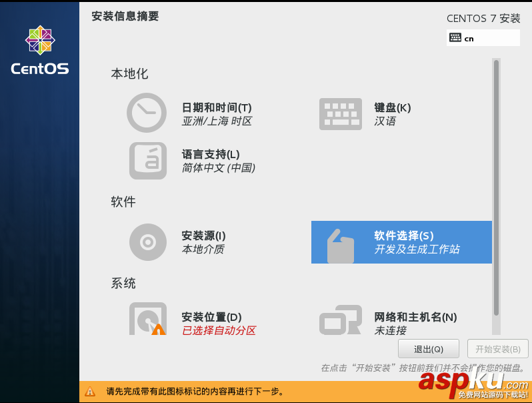The image size is (532, 403).
Task: Open 安装位置(D) settings
Action: tap(212, 317)
